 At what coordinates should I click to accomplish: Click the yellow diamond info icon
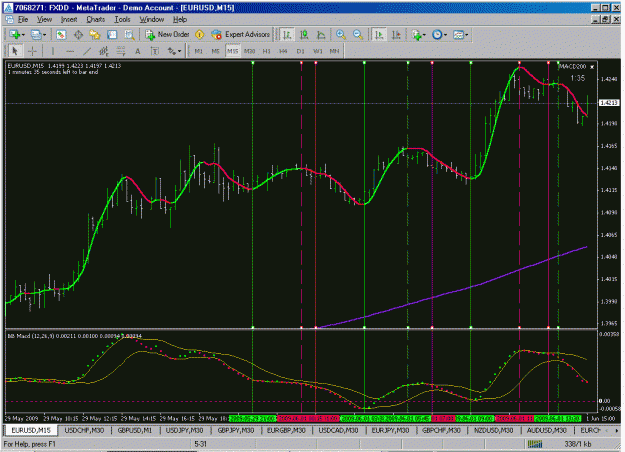[199, 35]
